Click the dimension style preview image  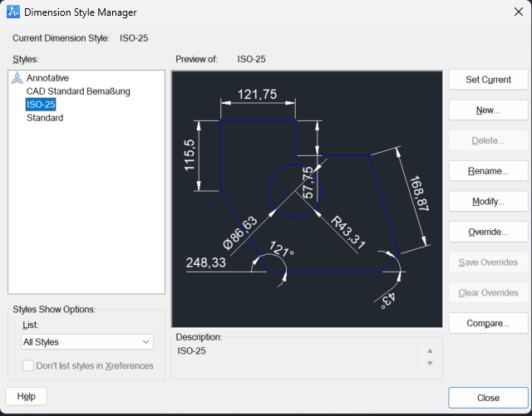pyautogui.click(x=307, y=199)
